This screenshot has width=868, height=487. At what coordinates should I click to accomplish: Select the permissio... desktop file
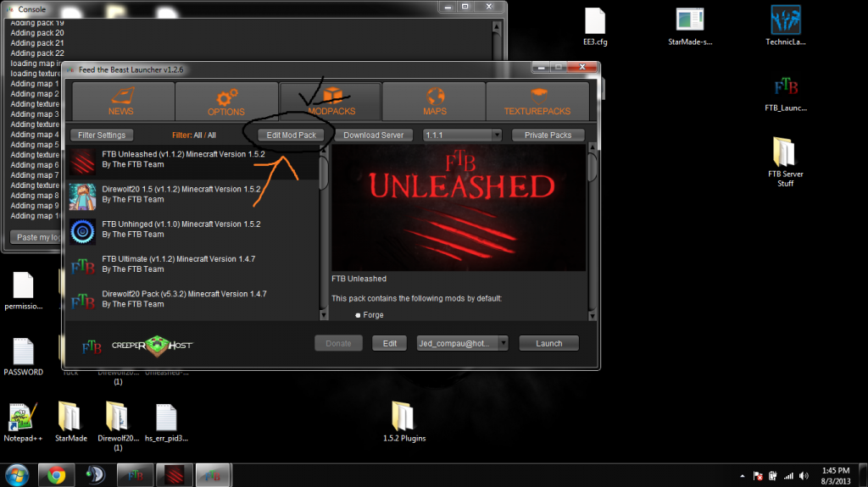[23, 291]
